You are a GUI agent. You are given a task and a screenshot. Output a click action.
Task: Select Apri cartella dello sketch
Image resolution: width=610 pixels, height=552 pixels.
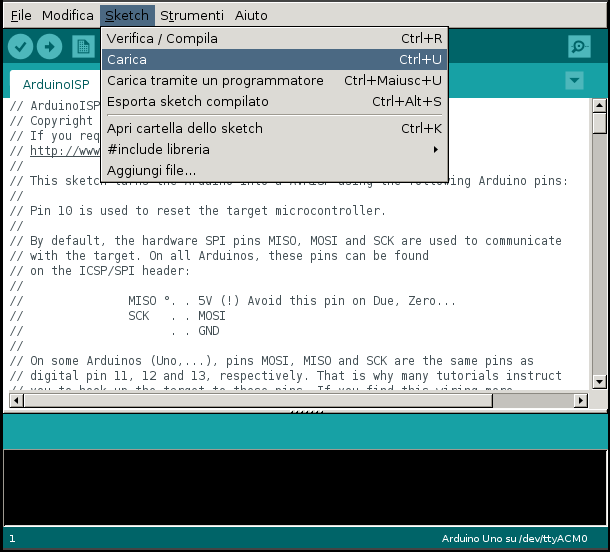pyautogui.click(x=275, y=128)
